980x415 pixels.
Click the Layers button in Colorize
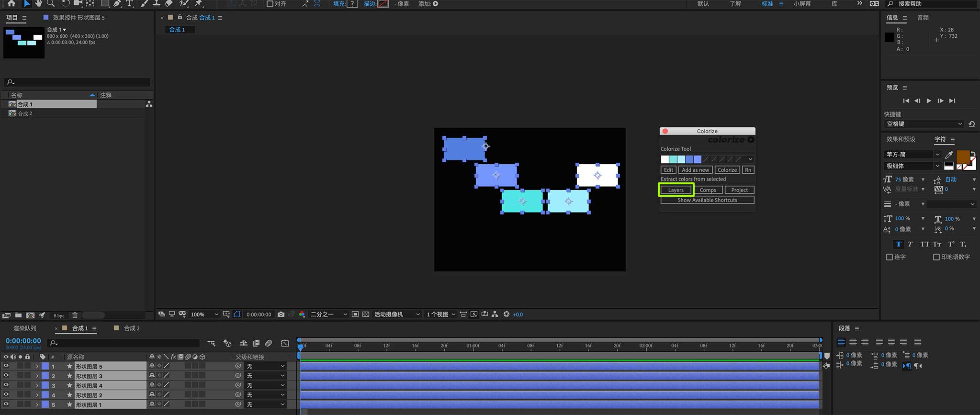676,190
